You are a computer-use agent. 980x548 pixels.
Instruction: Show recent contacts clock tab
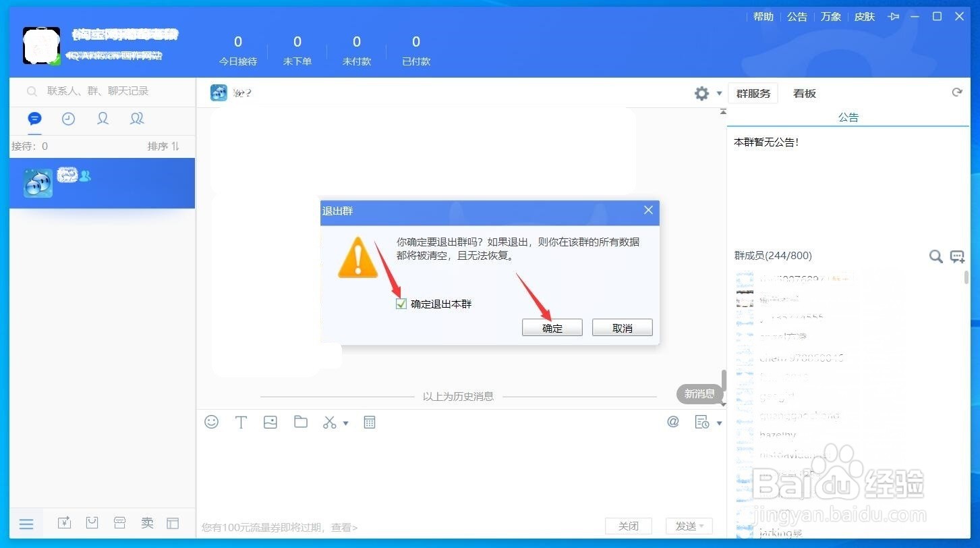point(68,119)
